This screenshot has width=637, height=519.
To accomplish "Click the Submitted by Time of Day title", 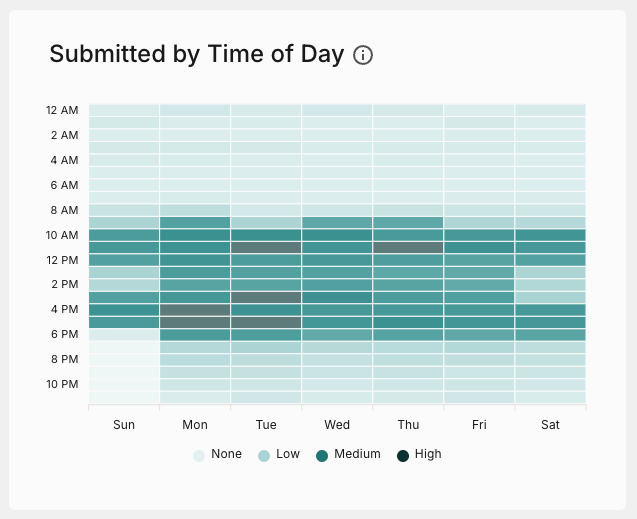I will coord(196,55).
